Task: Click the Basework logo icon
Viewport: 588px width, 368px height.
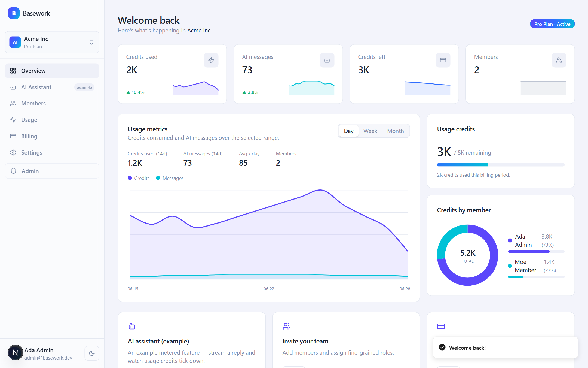Action: click(14, 13)
